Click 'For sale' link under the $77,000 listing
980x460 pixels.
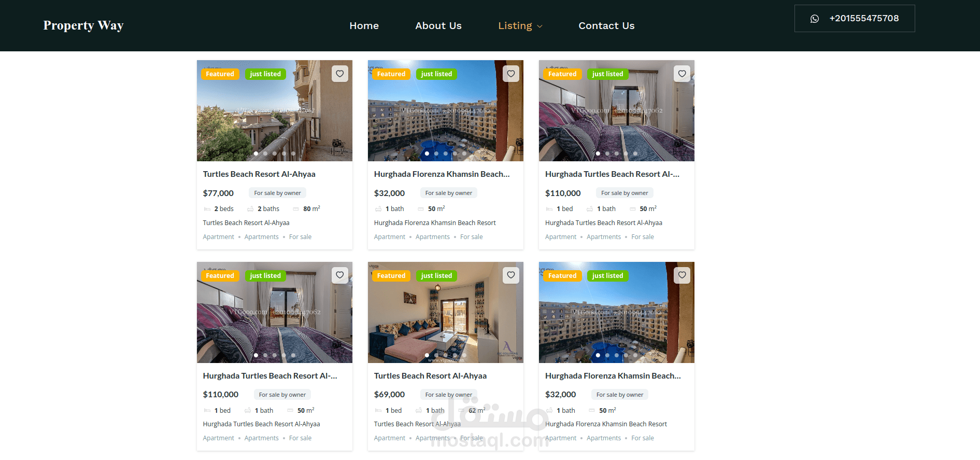tap(301, 237)
